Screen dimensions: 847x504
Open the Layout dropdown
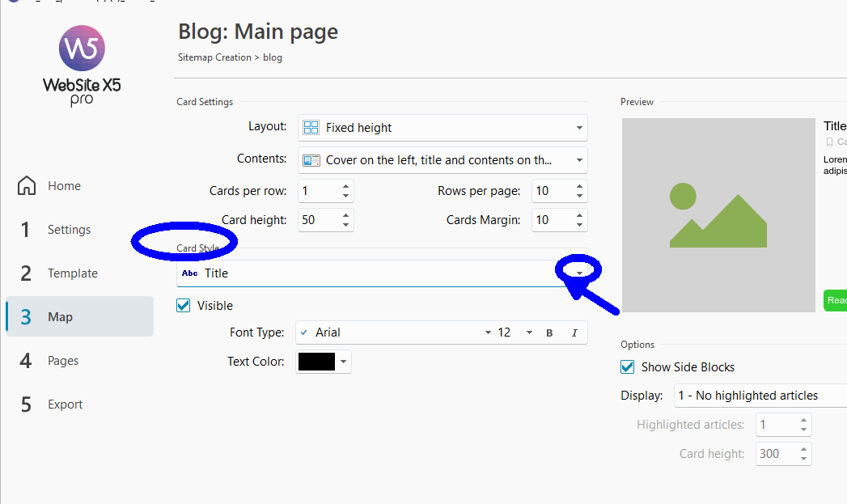pos(579,128)
